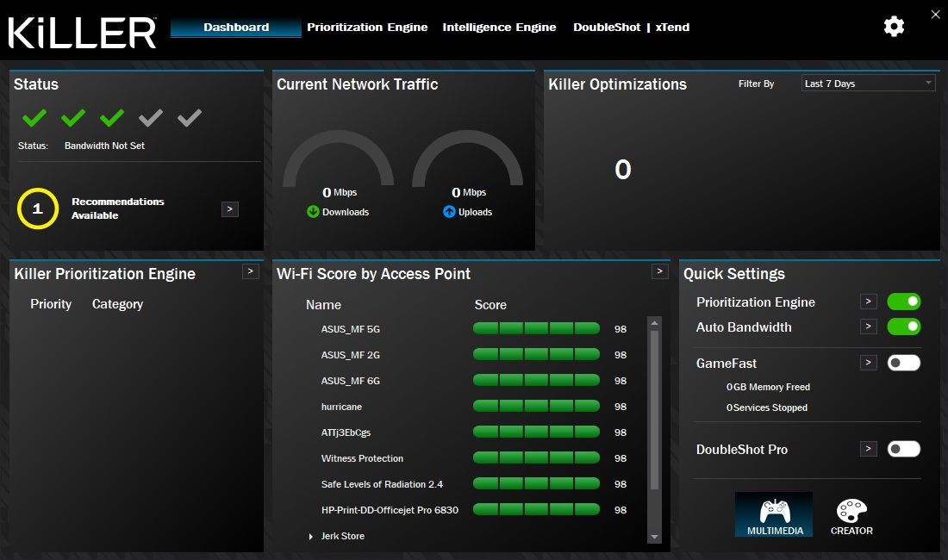
Task: Select the Creator palette profile
Action: point(851,517)
